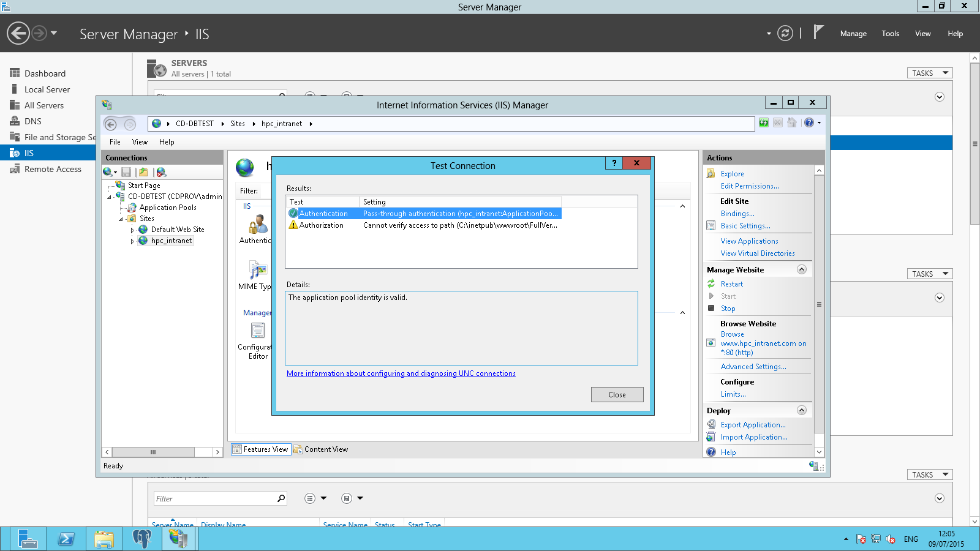The height and width of the screenshot is (551, 980).
Task: Click the Server Manager refresh circular icon
Action: pyautogui.click(x=785, y=33)
